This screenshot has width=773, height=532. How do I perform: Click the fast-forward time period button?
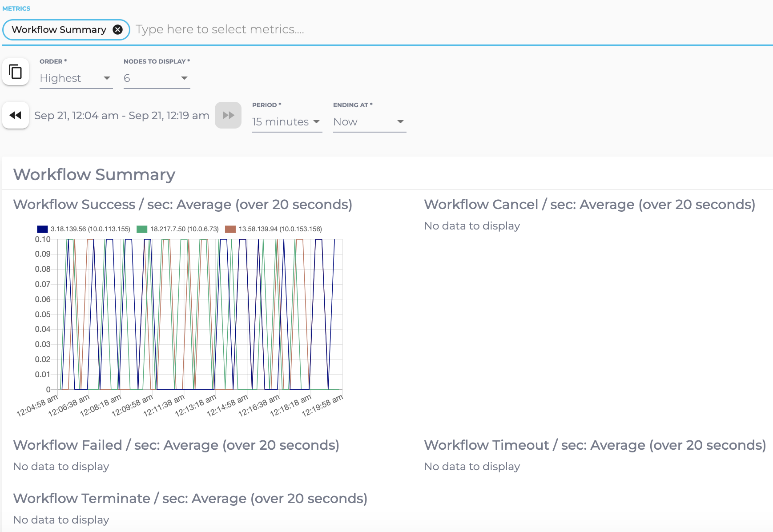pyautogui.click(x=228, y=115)
